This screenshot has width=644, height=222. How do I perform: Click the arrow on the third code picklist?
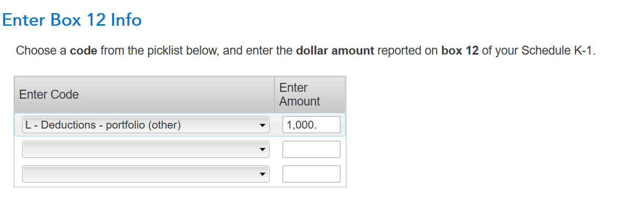pos(262,175)
